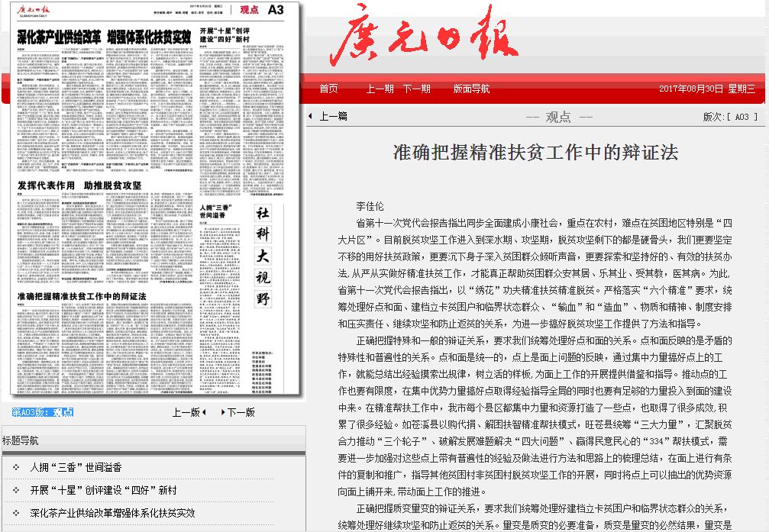Click 观点 section heading above article

[x=558, y=117]
